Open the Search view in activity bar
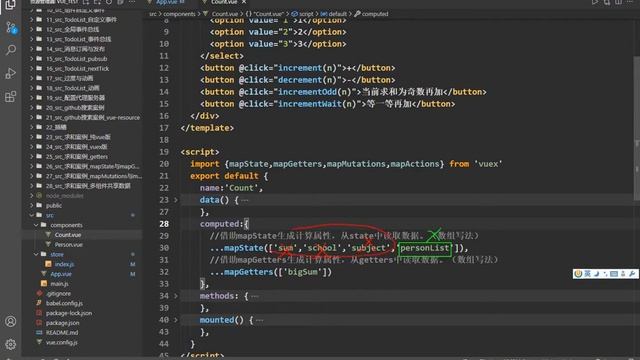This screenshot has width=640, height=360. coord(11,50)
